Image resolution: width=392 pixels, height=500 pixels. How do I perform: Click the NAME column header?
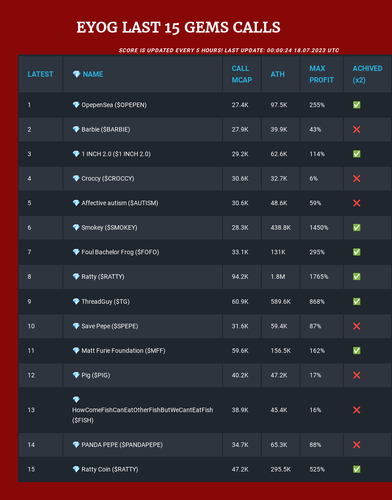93,74
